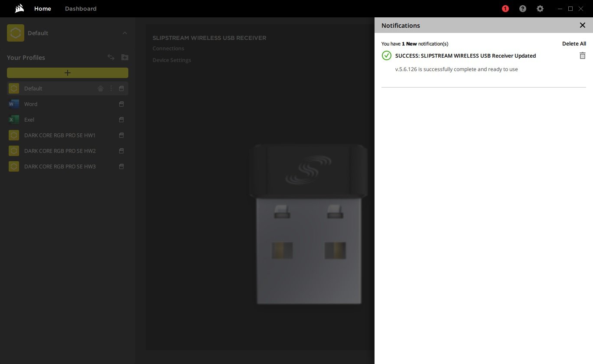This screenshot has width=593, height=364.
Task: Select the Exel profile
Action: (x=29, y=120)
